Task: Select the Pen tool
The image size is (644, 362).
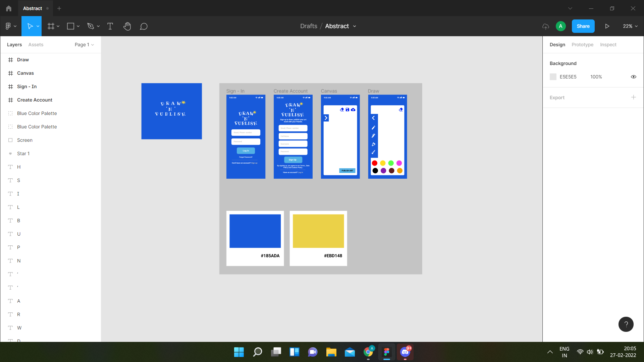Action: [x=91, y=26]
